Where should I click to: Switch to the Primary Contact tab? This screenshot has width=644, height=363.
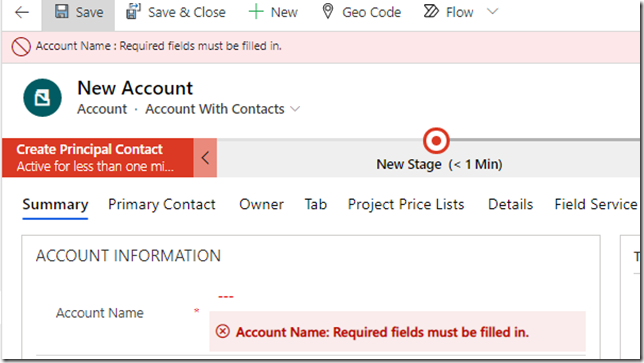pos(161,204)
